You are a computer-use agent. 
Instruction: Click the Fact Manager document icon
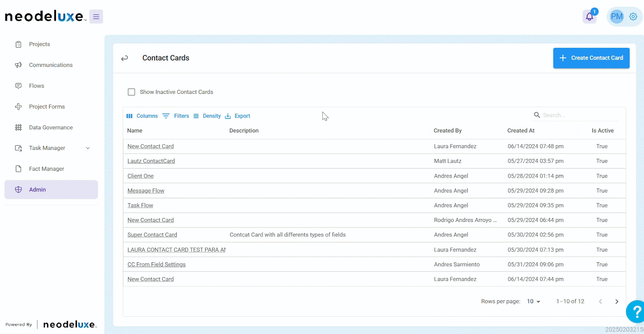coord(19,169)
